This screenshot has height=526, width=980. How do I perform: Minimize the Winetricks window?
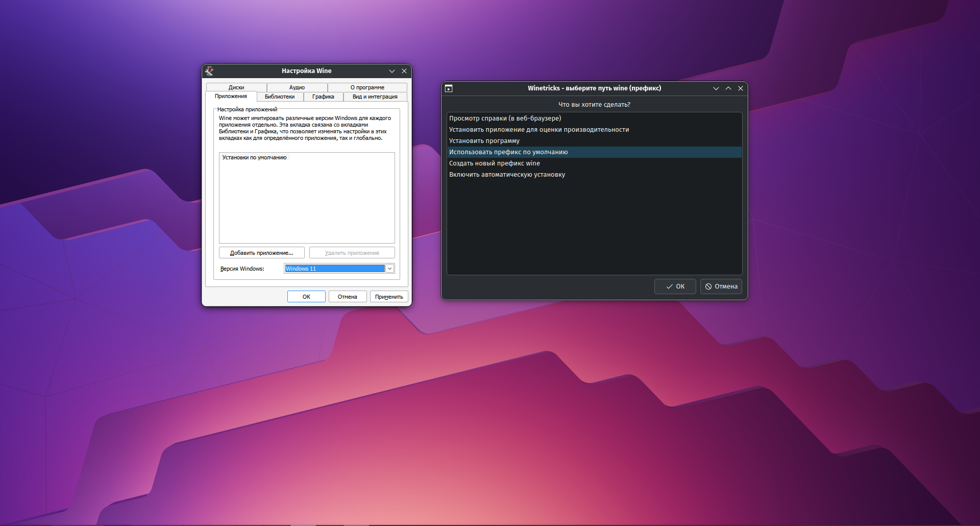716,88
